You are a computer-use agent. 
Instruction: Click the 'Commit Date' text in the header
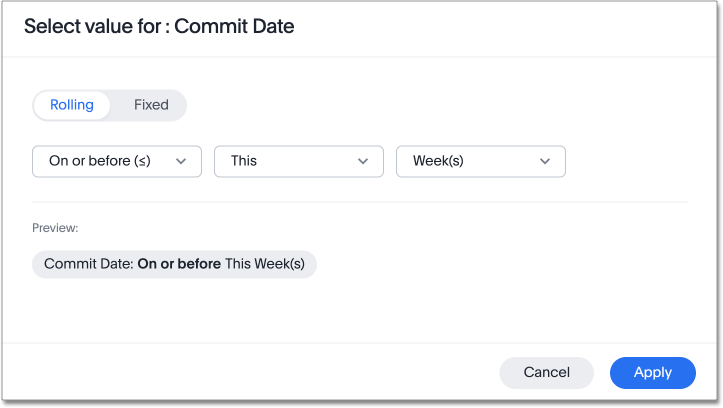coord(234,27)
